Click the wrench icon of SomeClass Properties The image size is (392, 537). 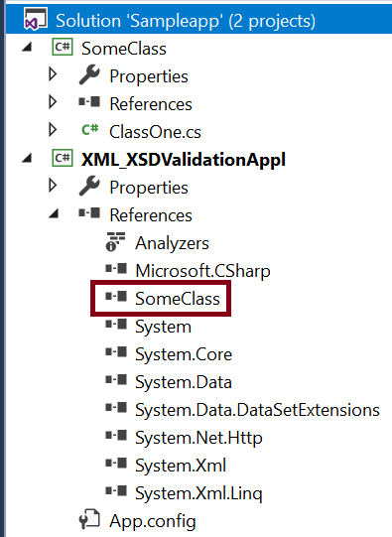tap(89, 74)
